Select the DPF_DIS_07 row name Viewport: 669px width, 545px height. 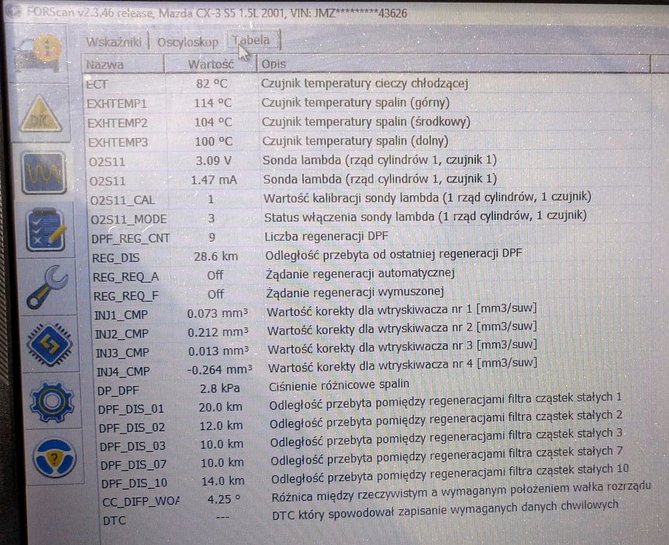[134, 465]
